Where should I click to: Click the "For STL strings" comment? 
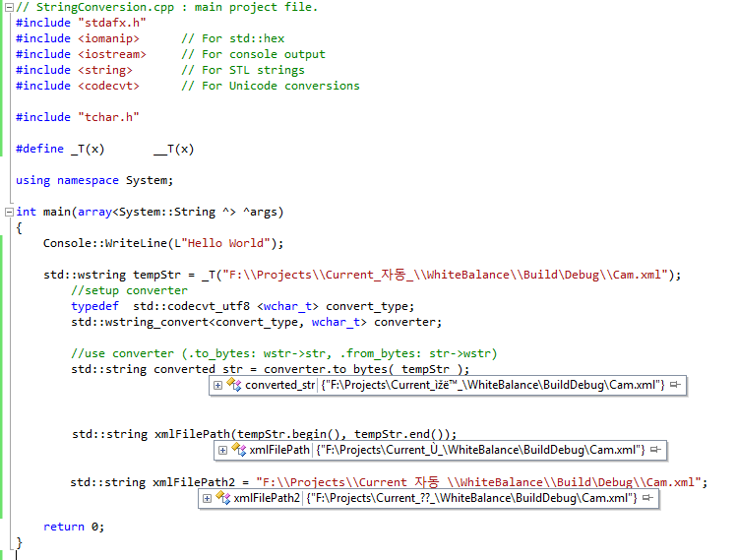pos(243,70)
